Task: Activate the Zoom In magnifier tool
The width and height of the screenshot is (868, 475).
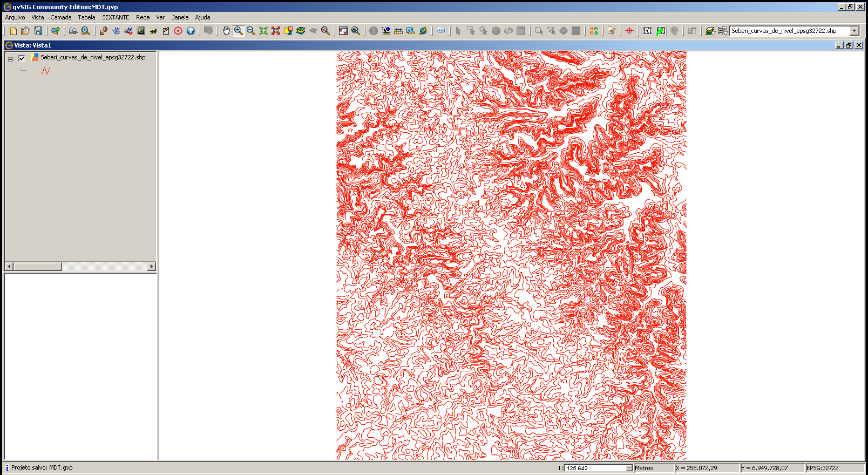Action: click(239, 31)
